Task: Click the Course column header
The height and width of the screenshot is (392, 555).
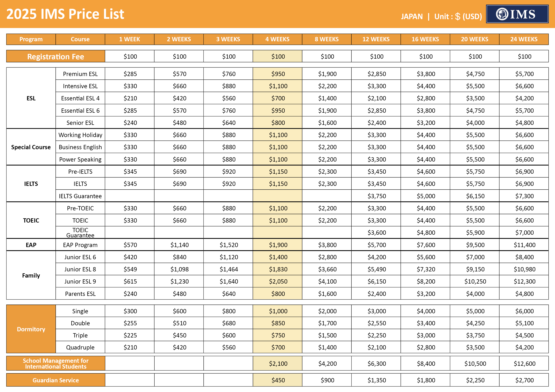Action: coord(80,39)
